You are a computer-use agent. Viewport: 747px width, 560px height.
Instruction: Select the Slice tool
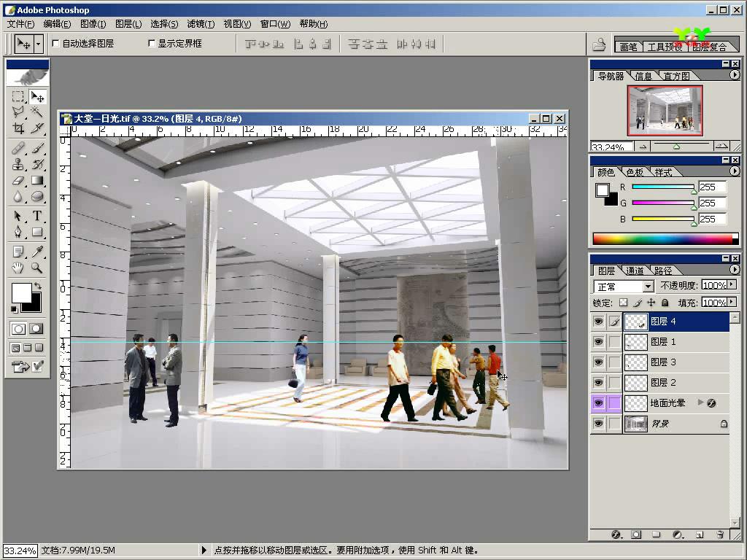[36, 128]
